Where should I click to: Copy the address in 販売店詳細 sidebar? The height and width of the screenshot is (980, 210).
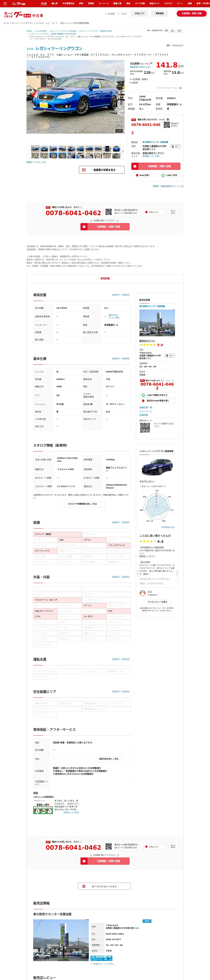170,356
